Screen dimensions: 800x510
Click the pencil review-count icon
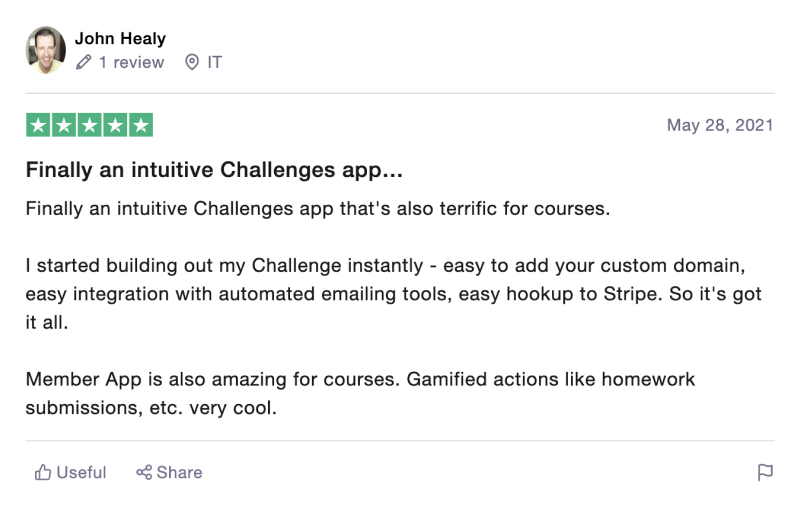pyautogui.click(x=84, y=62)
